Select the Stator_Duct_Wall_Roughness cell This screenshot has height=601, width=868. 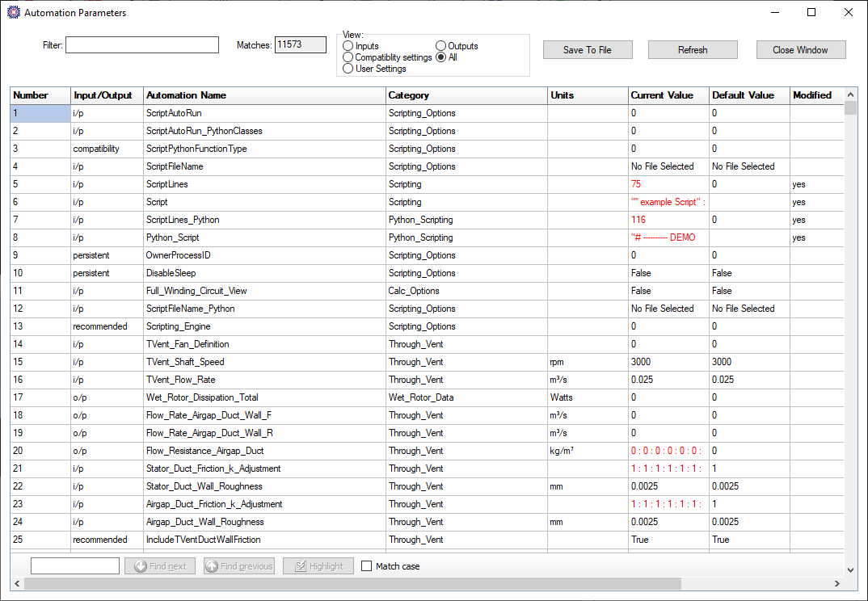[264, 486]
